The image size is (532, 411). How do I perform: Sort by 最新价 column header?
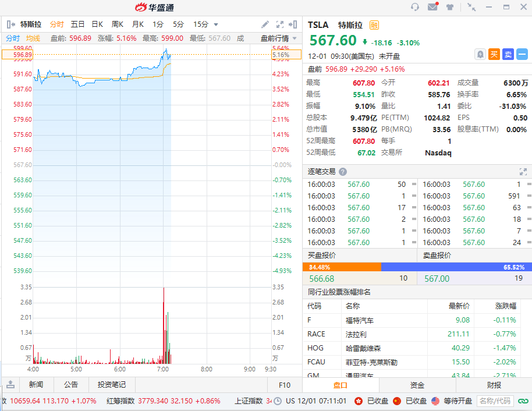click(x=459, y=306)
